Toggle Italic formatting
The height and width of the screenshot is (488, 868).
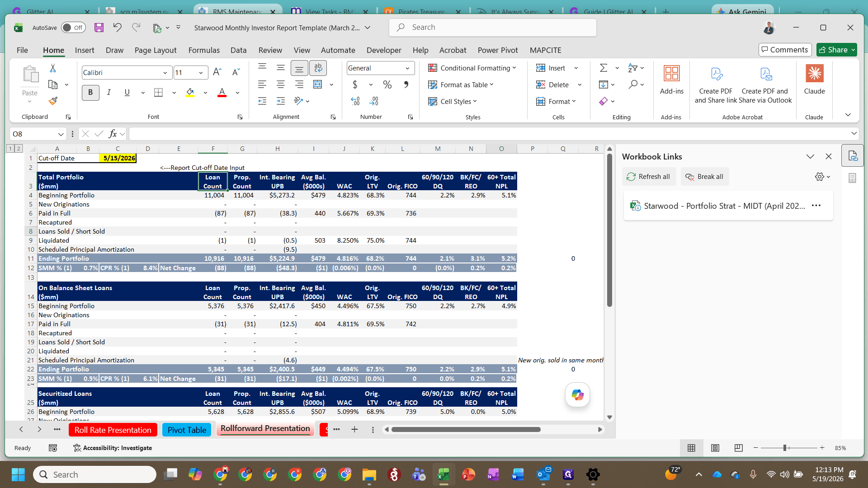pos(108,93)
